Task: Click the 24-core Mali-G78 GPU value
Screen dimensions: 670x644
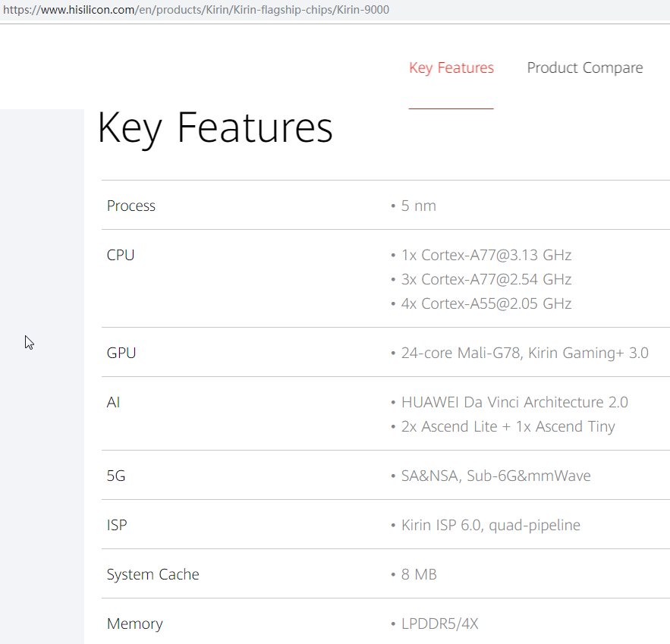Action: (524, 353)
